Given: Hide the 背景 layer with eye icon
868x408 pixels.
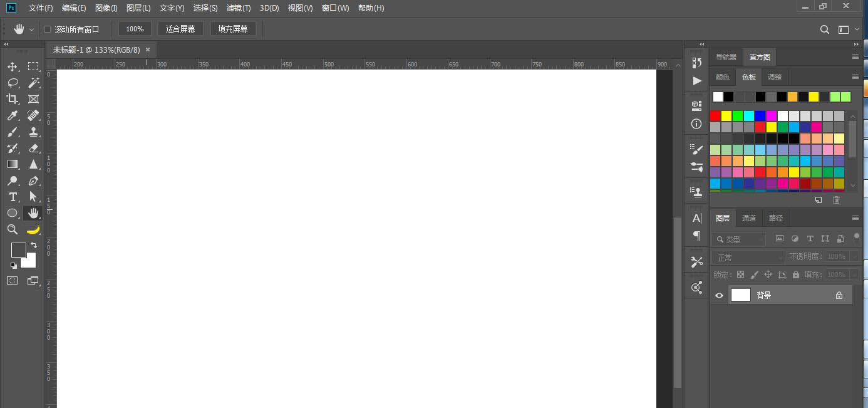Looking at the screenshot, I should [x=719, y=295].
